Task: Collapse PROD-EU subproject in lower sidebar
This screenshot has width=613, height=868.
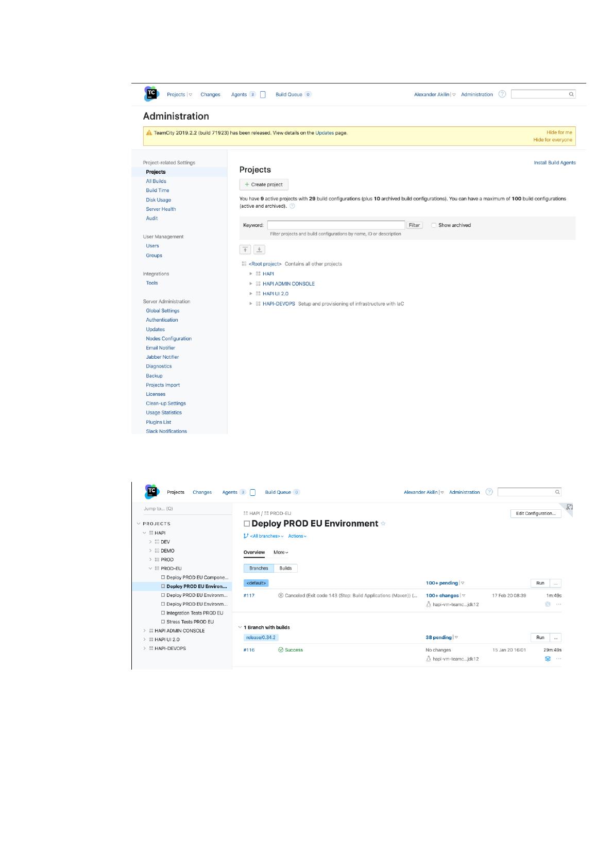Action: click(150, 569)
